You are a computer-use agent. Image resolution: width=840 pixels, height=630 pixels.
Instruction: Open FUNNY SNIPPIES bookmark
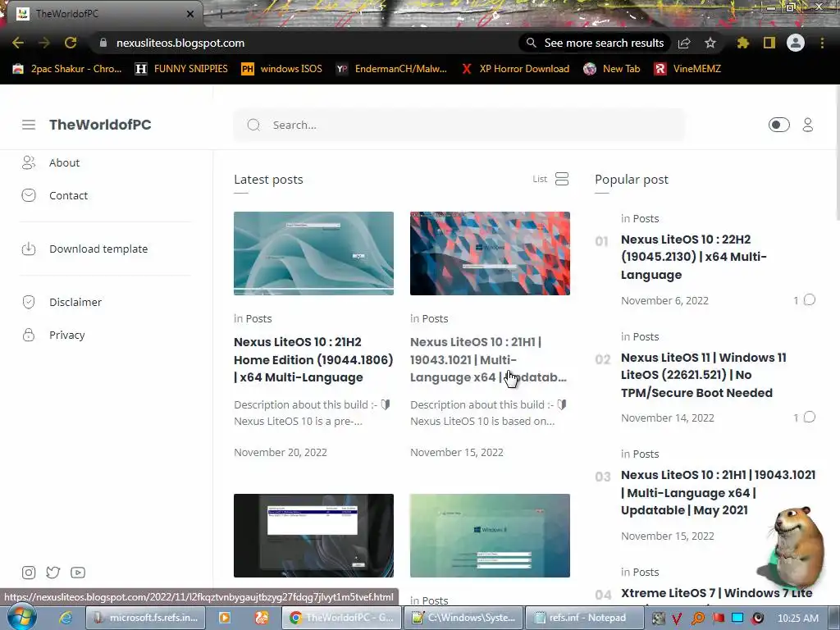click(x=181, y=69)
